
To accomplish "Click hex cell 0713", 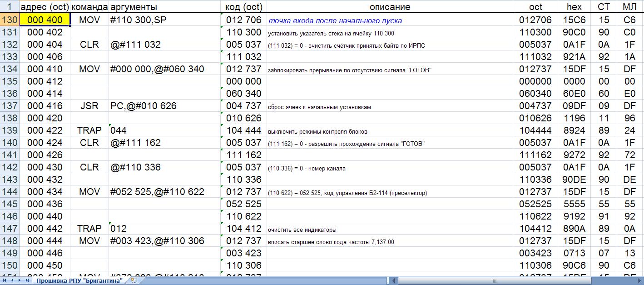I will [574, 253].
